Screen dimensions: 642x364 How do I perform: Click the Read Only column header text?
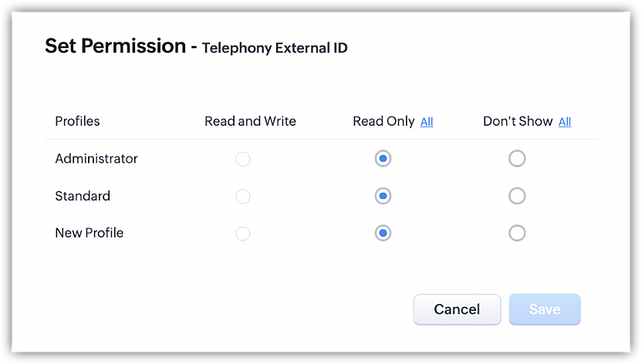pos(384,121)
